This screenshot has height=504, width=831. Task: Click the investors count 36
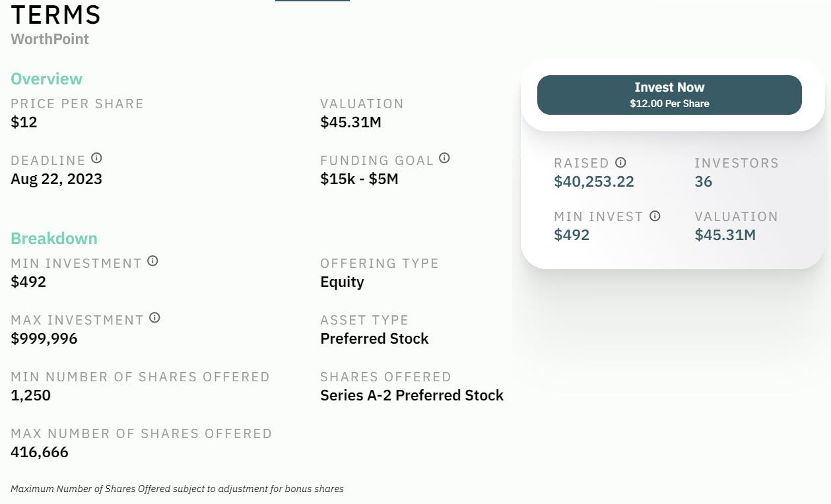704,182
